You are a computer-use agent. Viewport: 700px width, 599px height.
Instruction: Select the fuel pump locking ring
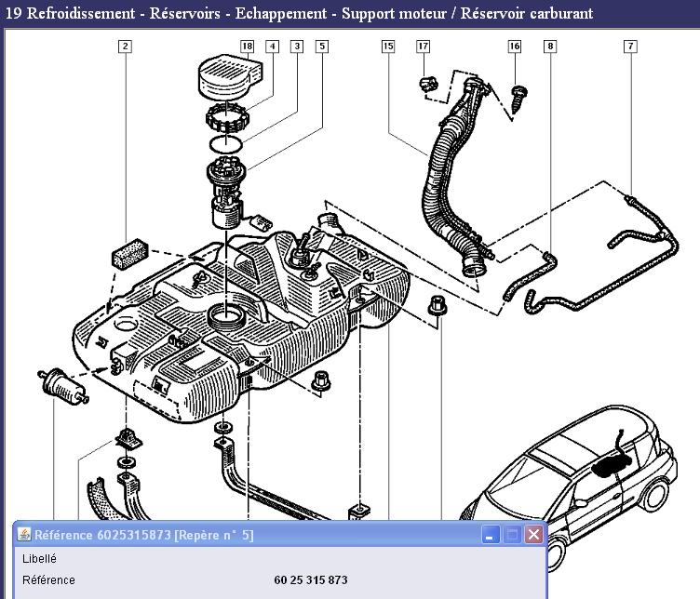227,119
